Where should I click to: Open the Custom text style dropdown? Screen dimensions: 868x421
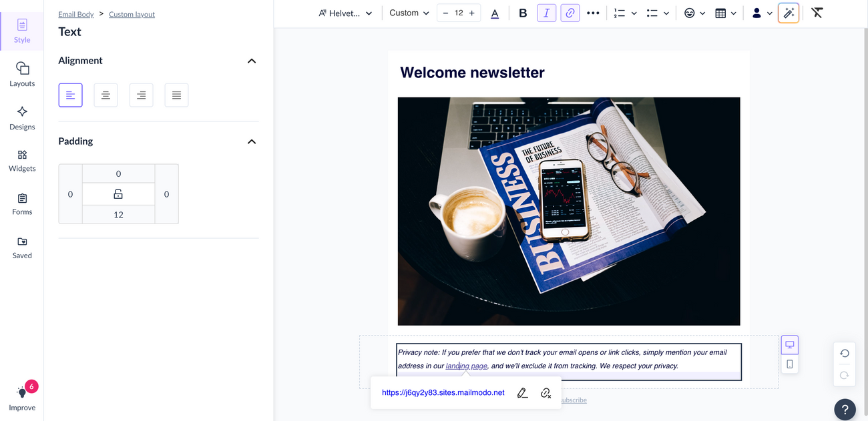point(409,13)
